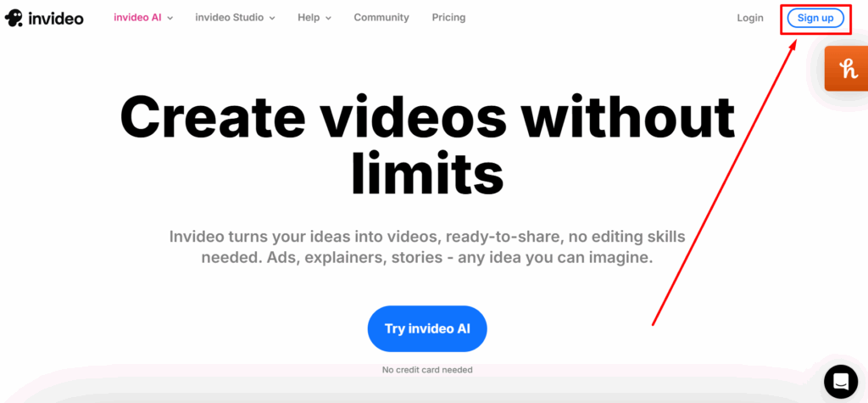
Task: Click the Try invideo AI button
Action: (x=427, y=328)
